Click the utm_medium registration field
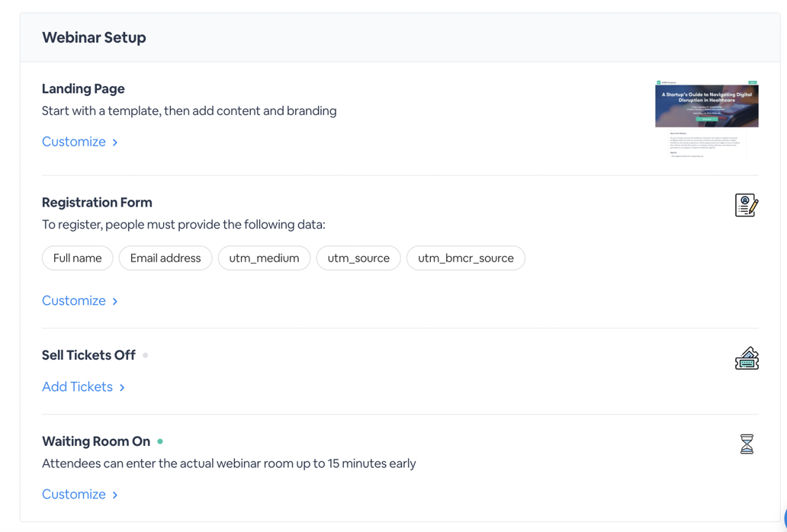The image size is (787, 532). (x=264, y=258)
